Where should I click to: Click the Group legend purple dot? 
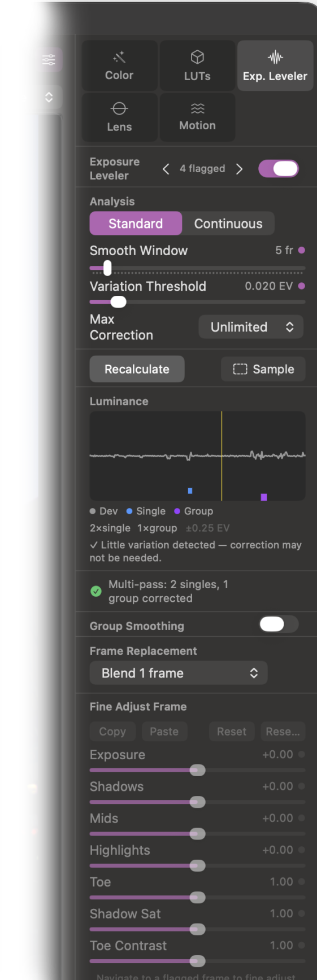pos(177,511)
